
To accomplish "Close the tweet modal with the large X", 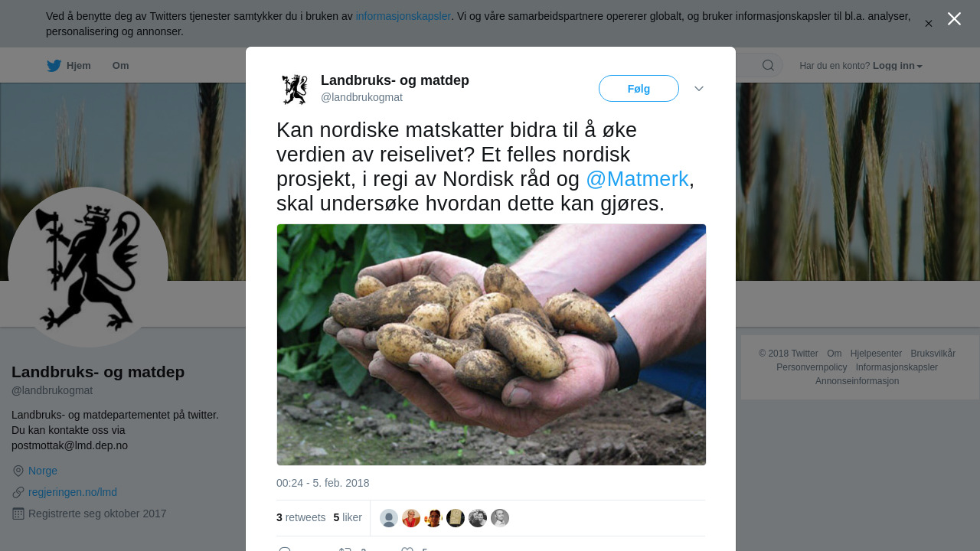I will point(954,19).
